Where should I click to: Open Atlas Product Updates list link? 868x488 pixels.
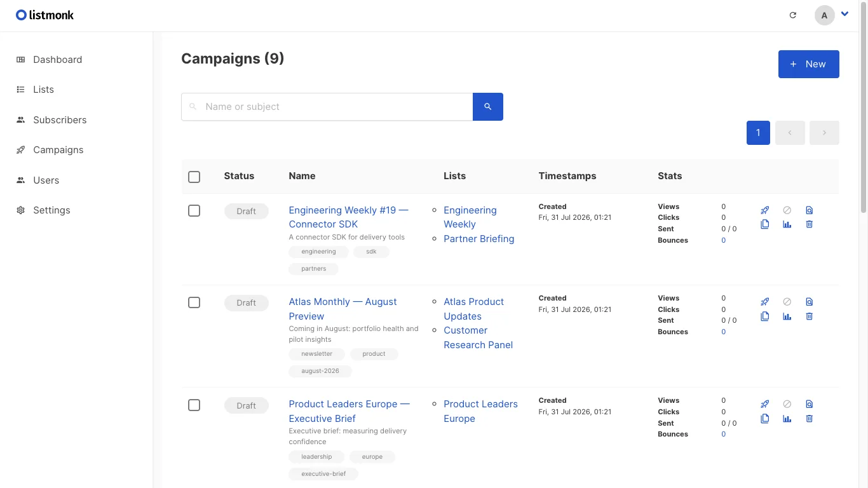coord(474,309)
